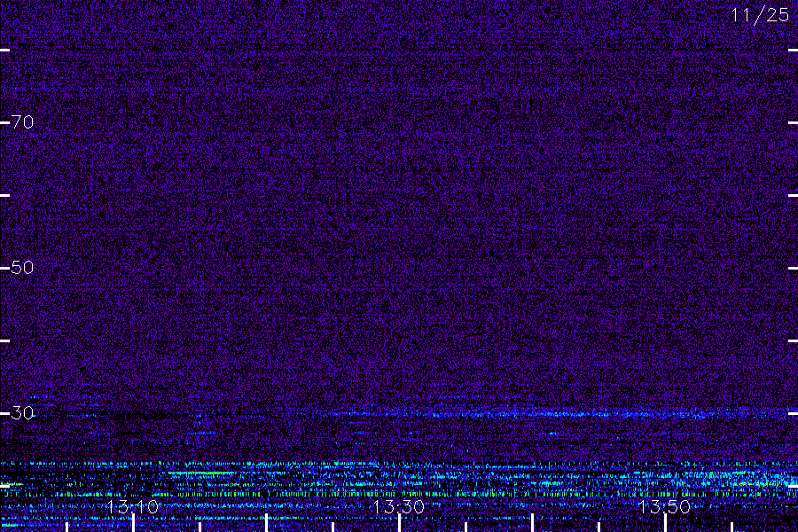Viewport: 798px width, 532px height.
Task: Click the 11/25 date label
Action: click(x=760, y=15)
